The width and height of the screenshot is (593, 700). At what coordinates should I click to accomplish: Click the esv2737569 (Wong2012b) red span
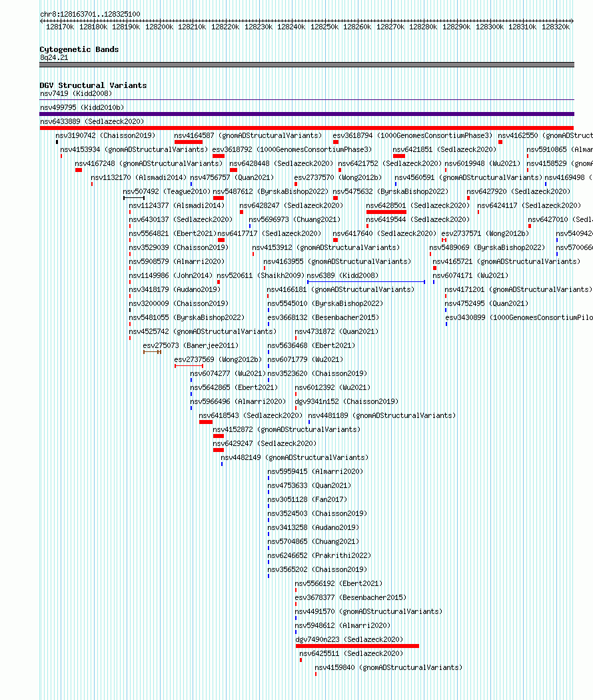[x=189, y=366]
